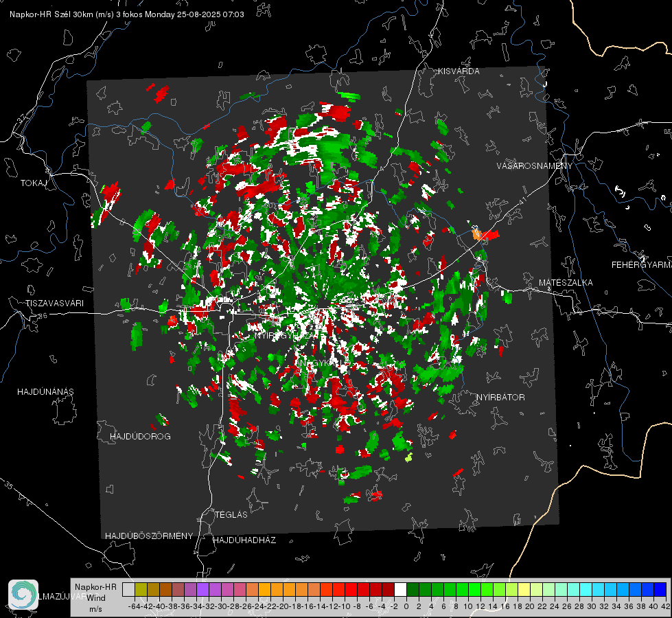The width and height of the screenshot is (672, 618).
Task: Select the MÁTÉSZALKA town label
Action: 566,283
